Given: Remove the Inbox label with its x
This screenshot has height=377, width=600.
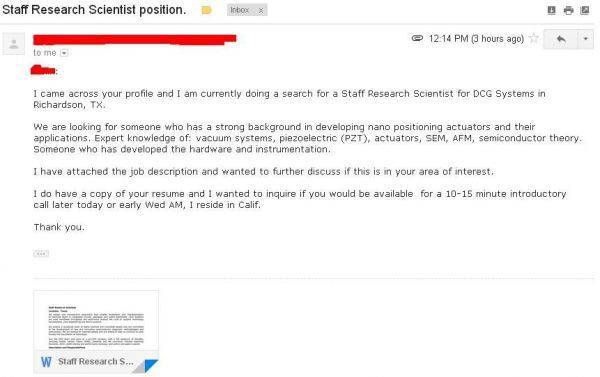Looking at the screenshot, I should (x=261, y=10).
